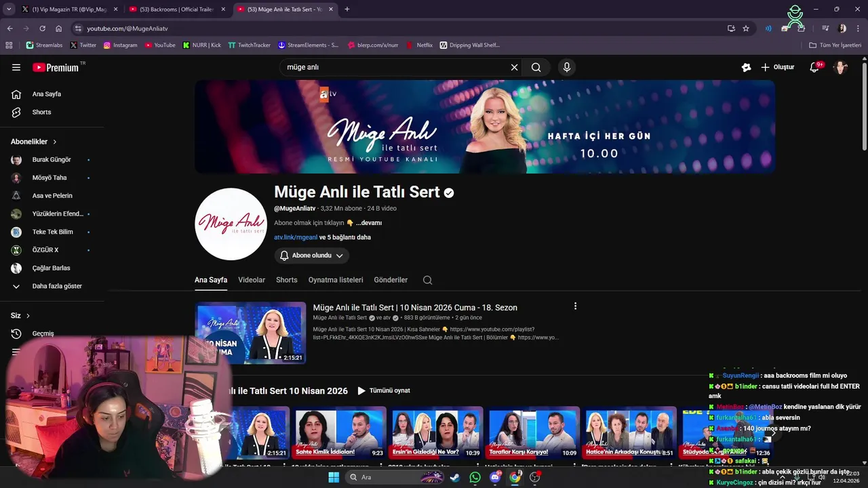
Task: Switch to the Videolar tab
Action: click(252, 280)
